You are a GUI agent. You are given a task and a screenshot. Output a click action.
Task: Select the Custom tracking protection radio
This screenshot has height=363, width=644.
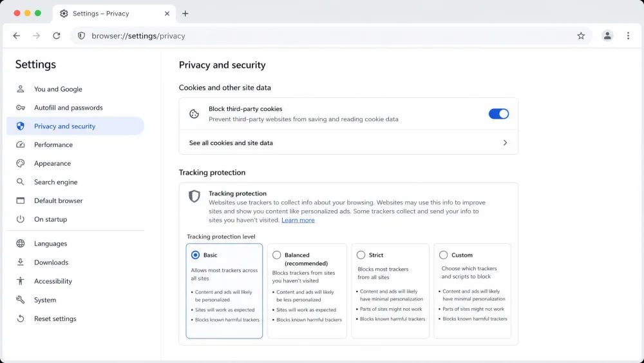pyautogui.click(x=443, y=255)
